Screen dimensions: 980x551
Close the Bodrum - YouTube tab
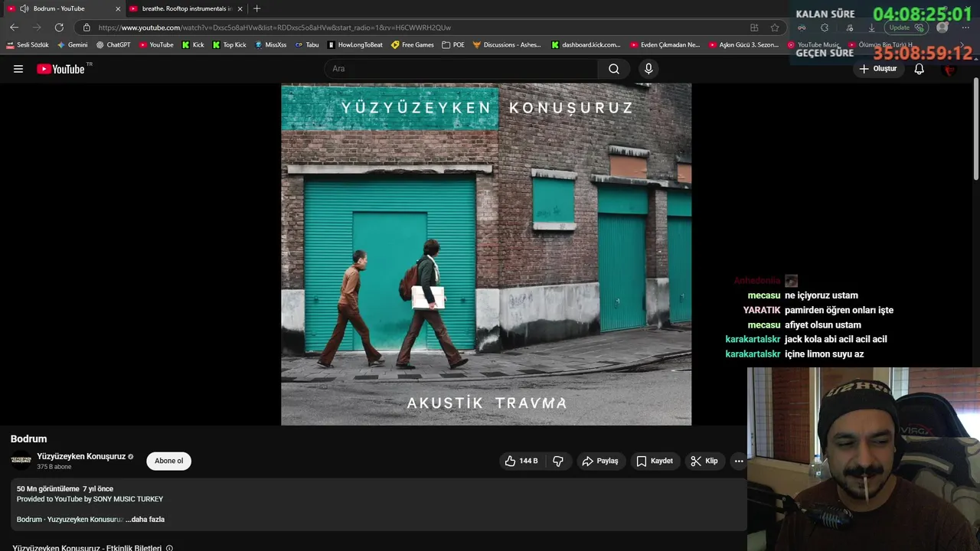coord(118,8)
